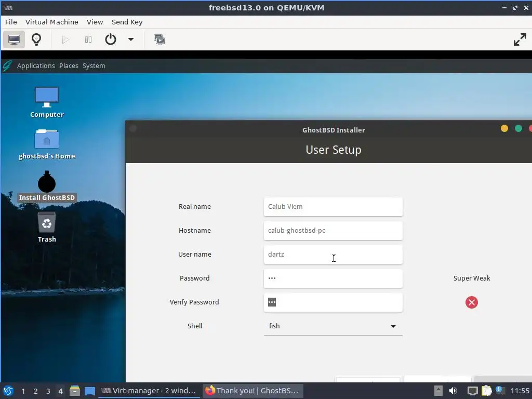Image resolution: width=532 pixels, height=399 pixels.
Task: Open the clipboard tray icon
Action: pyautogui.click(x=486, y=391)
